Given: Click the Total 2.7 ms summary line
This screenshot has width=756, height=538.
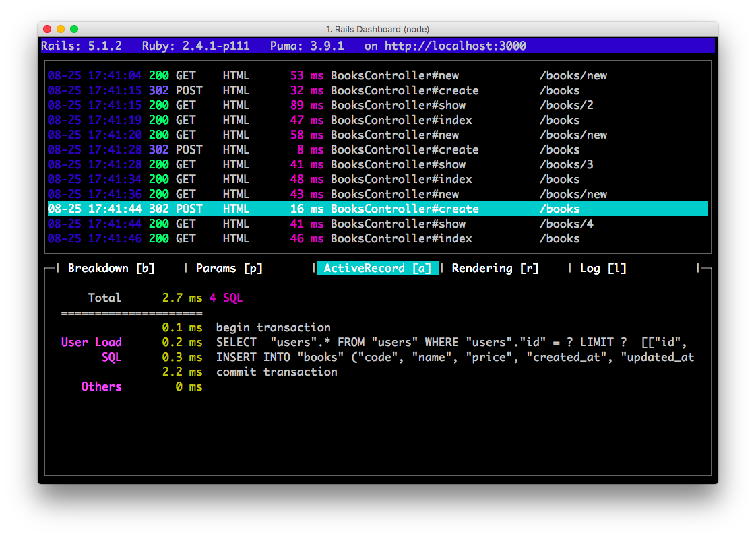Looking at the screenshot, I should [x=165, y=298].
